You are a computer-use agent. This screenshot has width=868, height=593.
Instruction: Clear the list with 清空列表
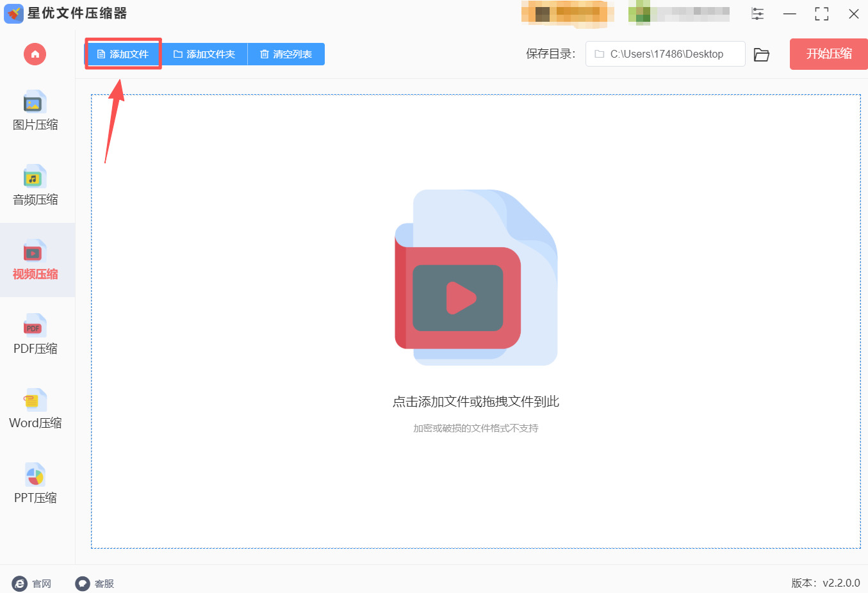pyautogui.click(x=286, y=54)
